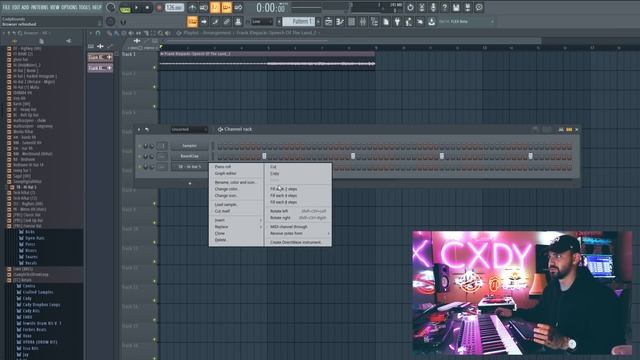The width and height of the screenshot is (640, 360).
Task: Open the Browser view icon
Action: [374, 22]
